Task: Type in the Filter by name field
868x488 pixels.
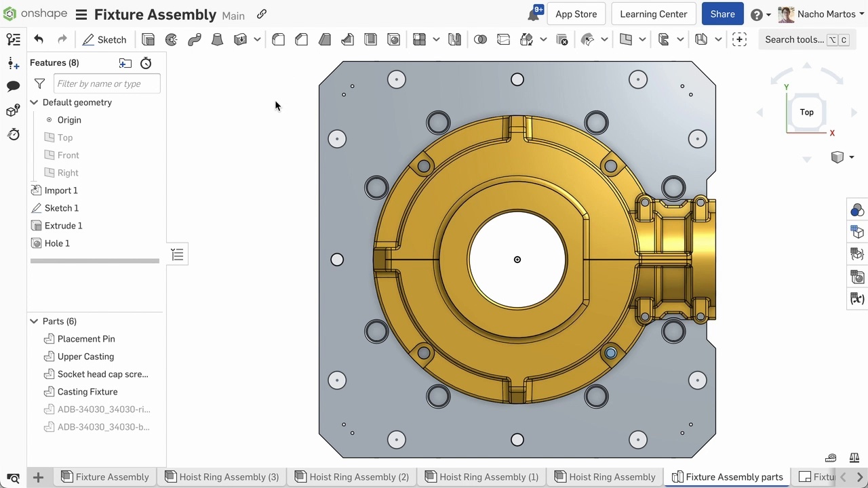Action: point(107,83)
